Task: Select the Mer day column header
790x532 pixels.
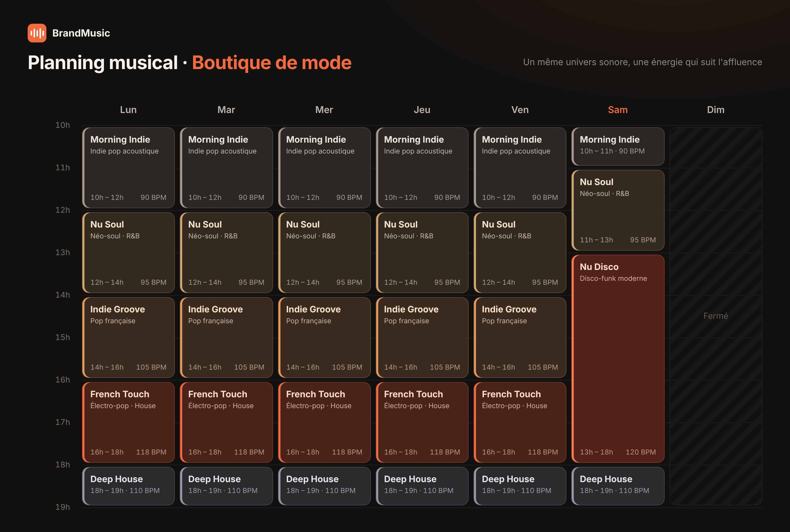Action: (x=324, y=110)
